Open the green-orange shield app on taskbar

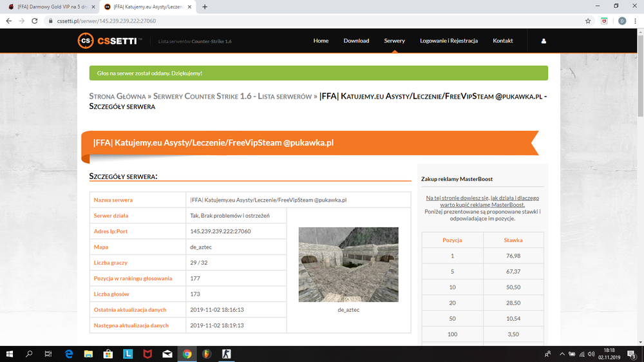click(207, 354)
